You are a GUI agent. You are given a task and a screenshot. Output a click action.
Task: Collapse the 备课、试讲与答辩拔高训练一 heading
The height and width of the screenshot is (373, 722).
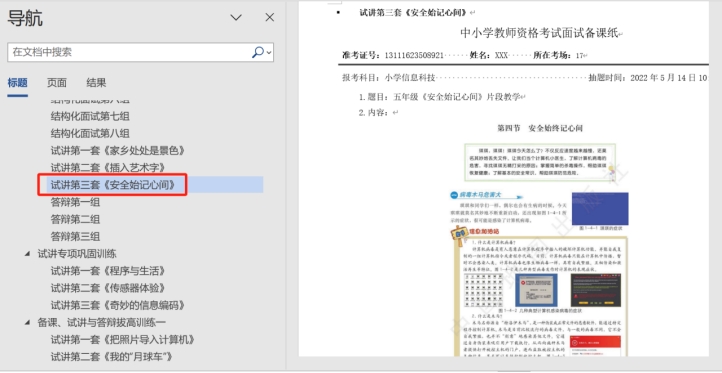(x=28, y=322)
